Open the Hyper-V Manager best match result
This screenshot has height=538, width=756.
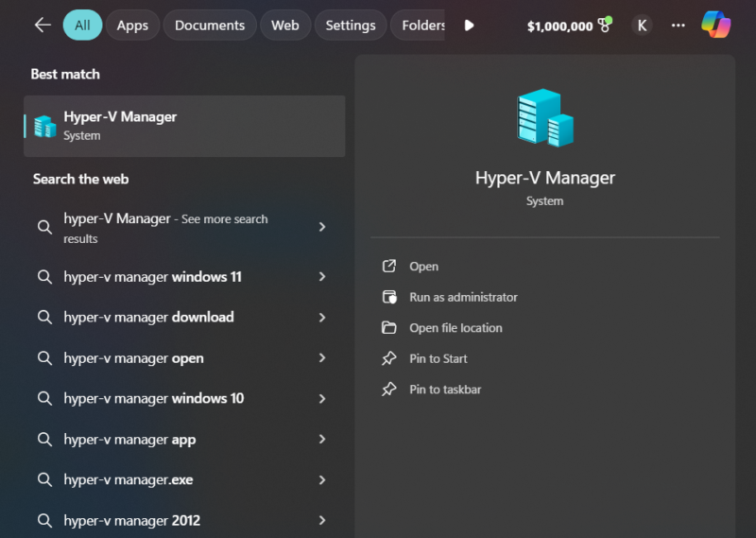(184, 126)
